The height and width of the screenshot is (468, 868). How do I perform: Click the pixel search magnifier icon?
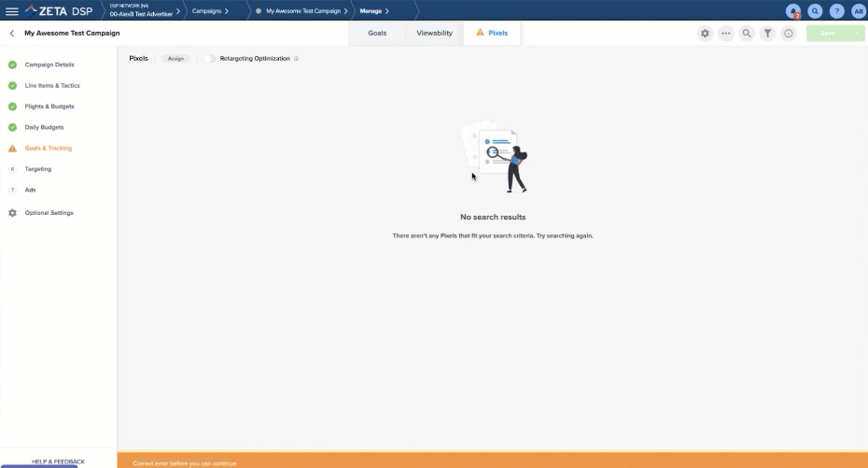pyautogui.click(x=747, y=34)
